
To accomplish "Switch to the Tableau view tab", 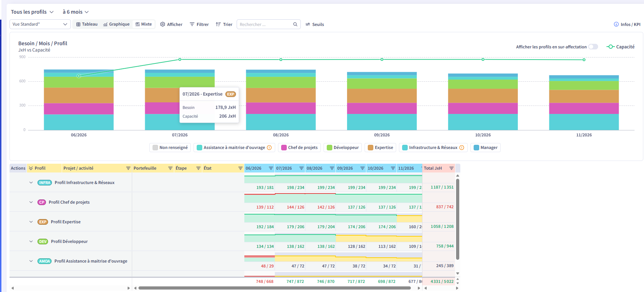I will (x=87, y=24).
